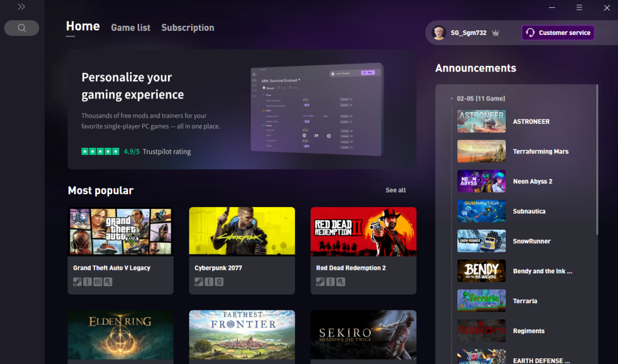Click the user avatar for SG_Sgm732
This screenshot has height=364, width=618.
[439, 32]
